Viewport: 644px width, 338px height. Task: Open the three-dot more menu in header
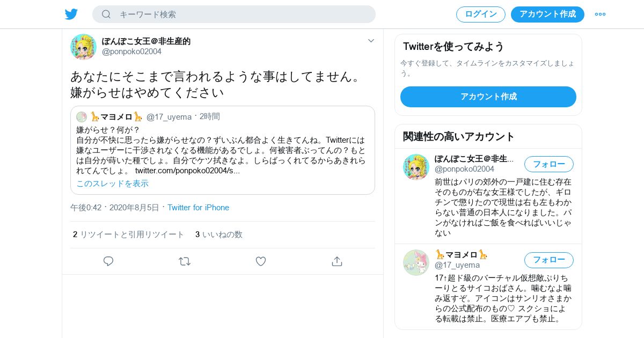point(600,14)
